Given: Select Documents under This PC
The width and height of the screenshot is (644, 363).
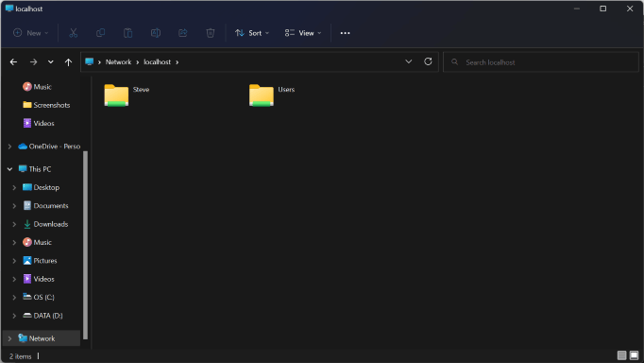Looking at the screenshot, I should [x=45, y=205].
